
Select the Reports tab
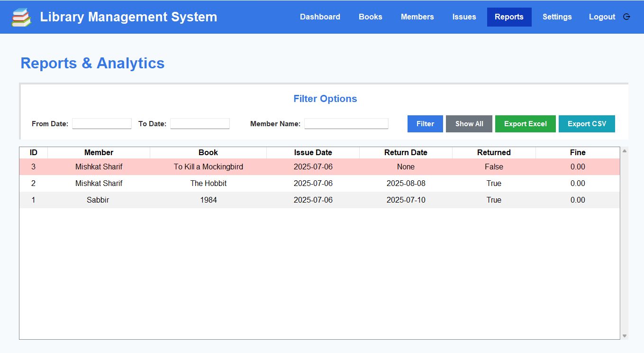[509, 17]
